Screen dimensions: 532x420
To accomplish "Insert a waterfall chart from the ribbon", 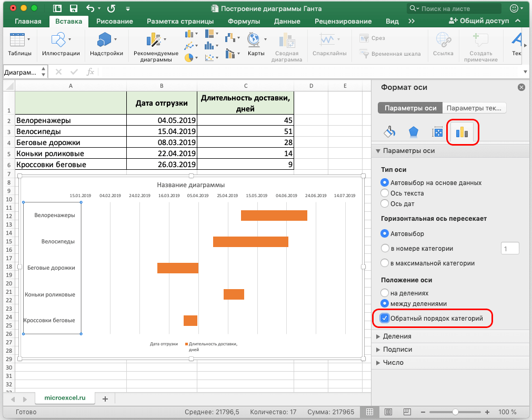I will (x=232, y=38).
